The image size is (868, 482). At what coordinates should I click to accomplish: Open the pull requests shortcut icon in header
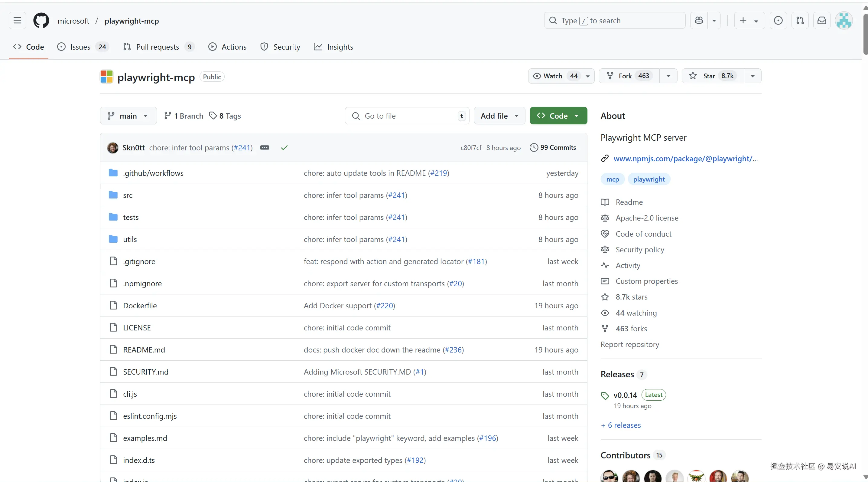(x=800, y=21)
